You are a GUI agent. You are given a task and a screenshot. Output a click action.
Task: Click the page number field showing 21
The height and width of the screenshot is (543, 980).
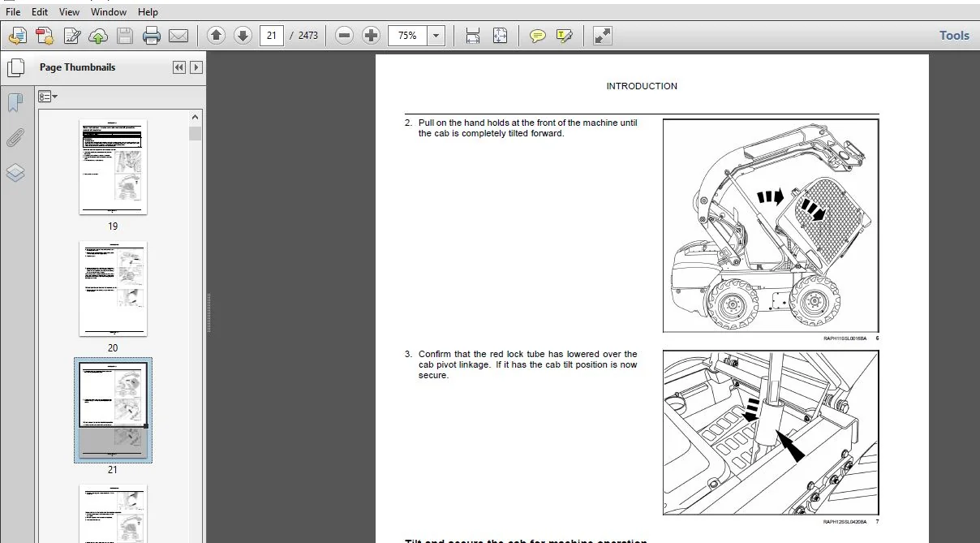[272, 36]
